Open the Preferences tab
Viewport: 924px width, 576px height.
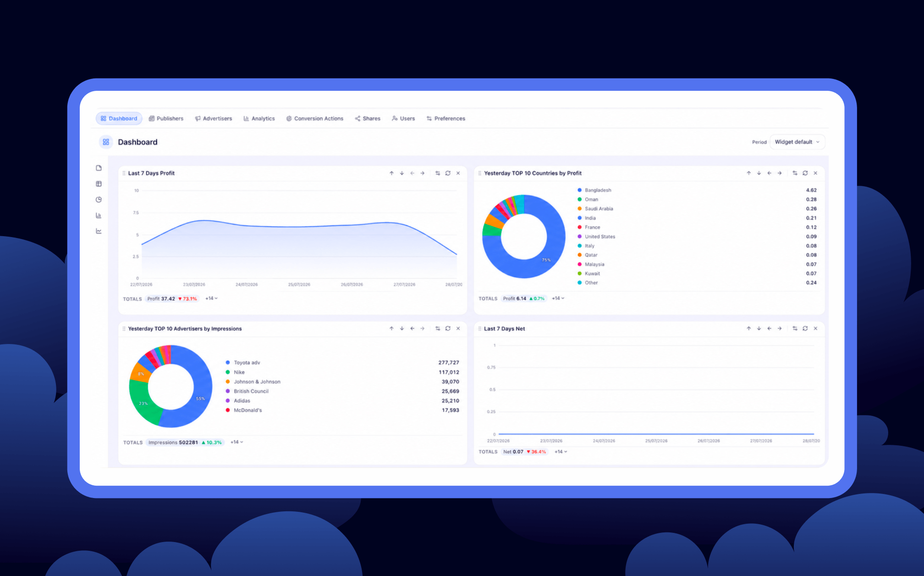(446, 118)
